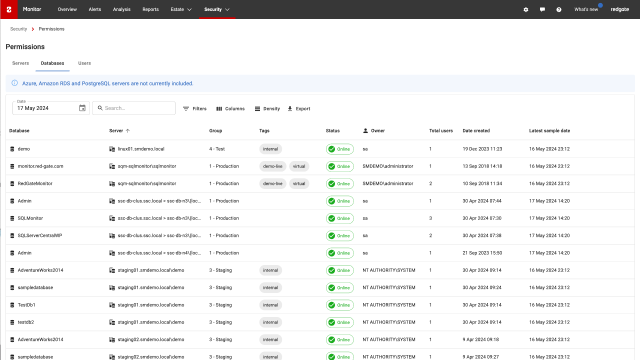Click the search magnifier icon

click(100, 108)
